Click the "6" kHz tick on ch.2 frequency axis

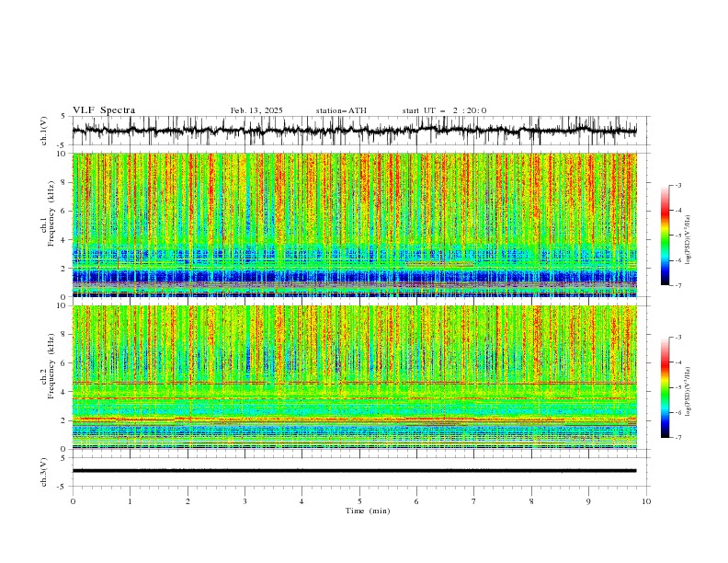coord(64,363)
